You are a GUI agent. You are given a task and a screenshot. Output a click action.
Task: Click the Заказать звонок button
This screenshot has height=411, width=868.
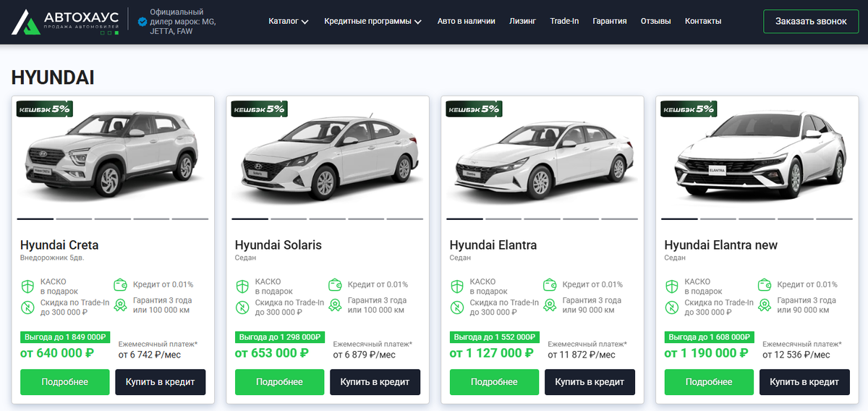[x=811, y=22]
